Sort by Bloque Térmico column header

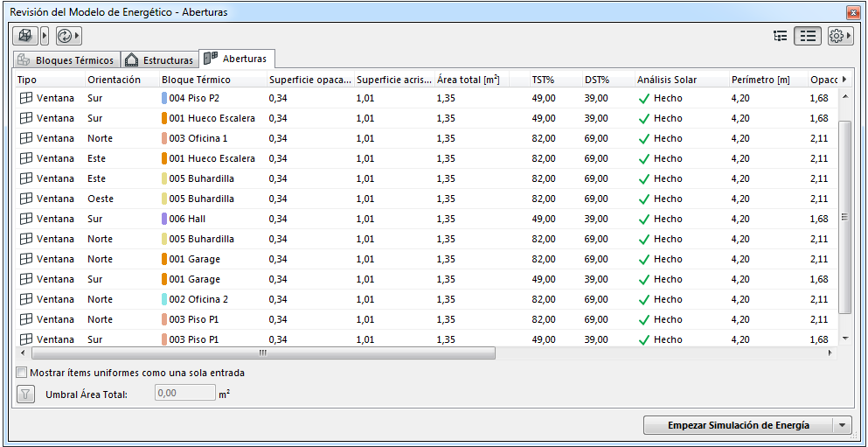point(212,80)
